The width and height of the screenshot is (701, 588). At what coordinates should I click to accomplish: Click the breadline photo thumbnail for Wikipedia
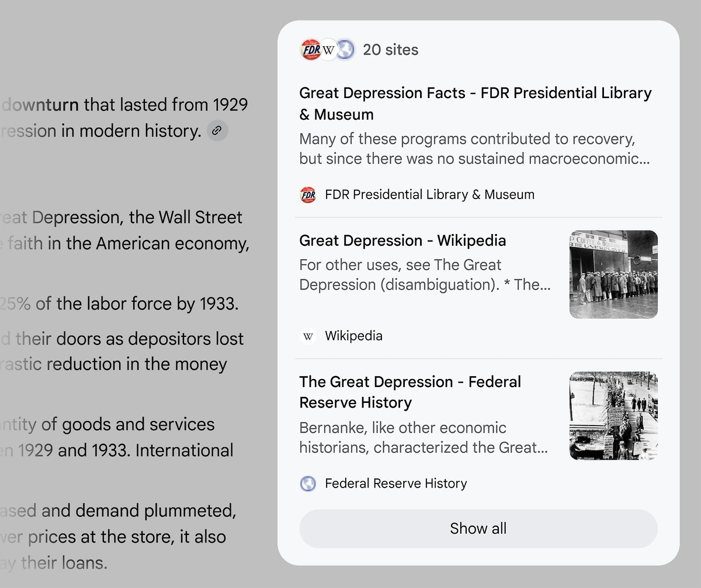[613, 274]
